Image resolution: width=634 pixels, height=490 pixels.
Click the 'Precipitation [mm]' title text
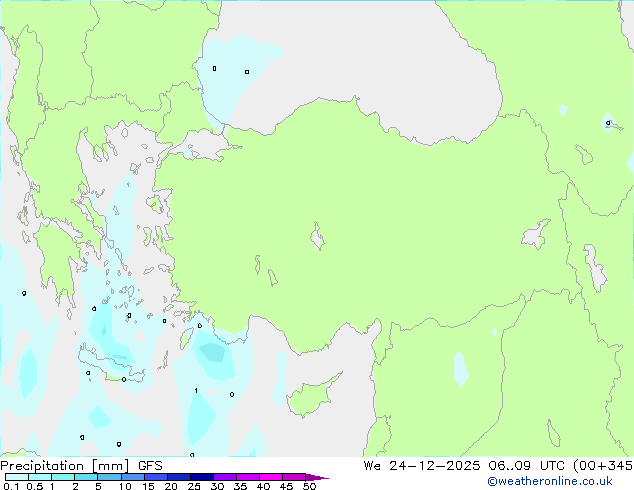65,466
